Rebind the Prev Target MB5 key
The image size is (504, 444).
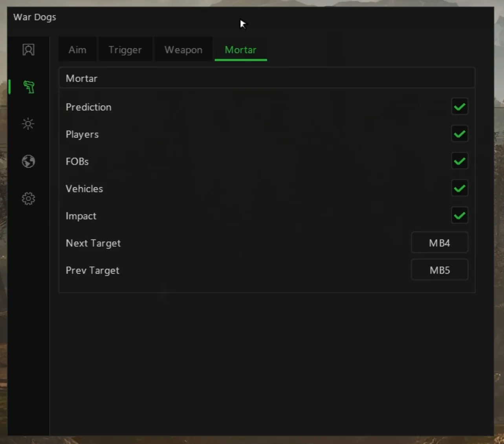440,270
